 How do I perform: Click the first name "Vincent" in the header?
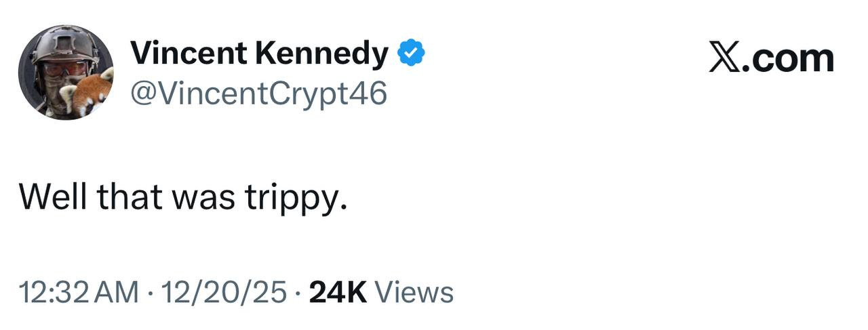point(189,54)
